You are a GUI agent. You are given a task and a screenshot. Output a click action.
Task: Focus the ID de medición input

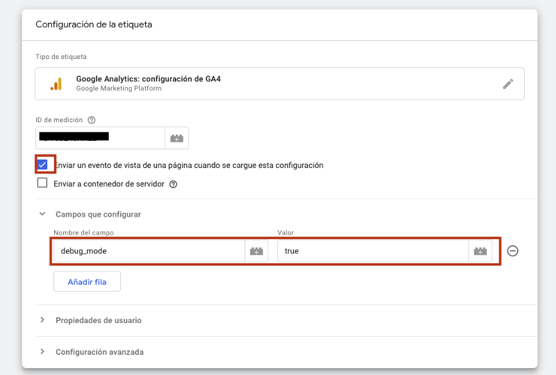100,138
